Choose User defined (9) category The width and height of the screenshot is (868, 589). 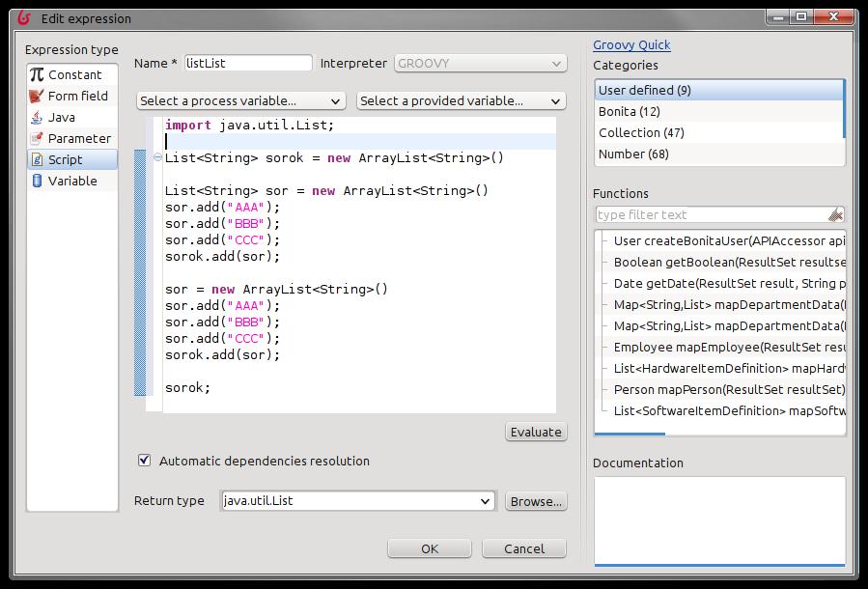[718, 90]
